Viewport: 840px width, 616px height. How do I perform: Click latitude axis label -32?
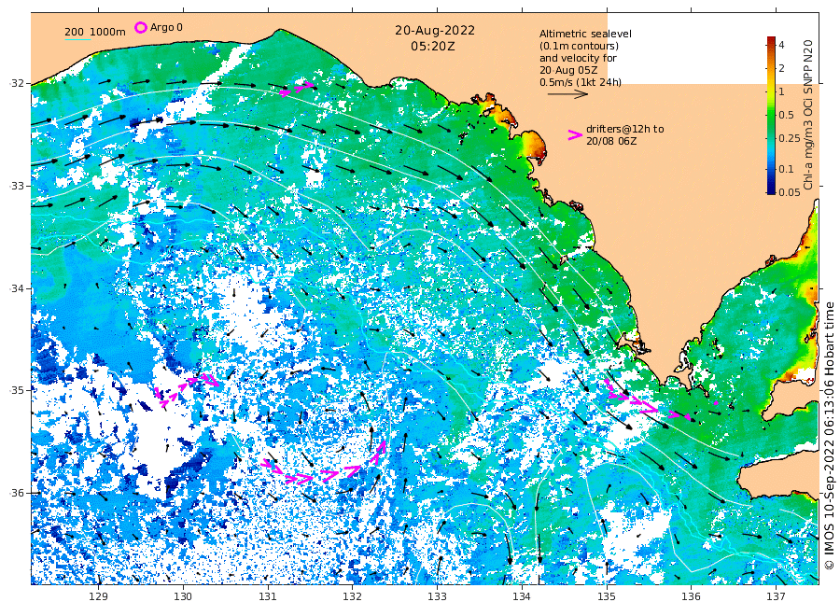[16, 84]
